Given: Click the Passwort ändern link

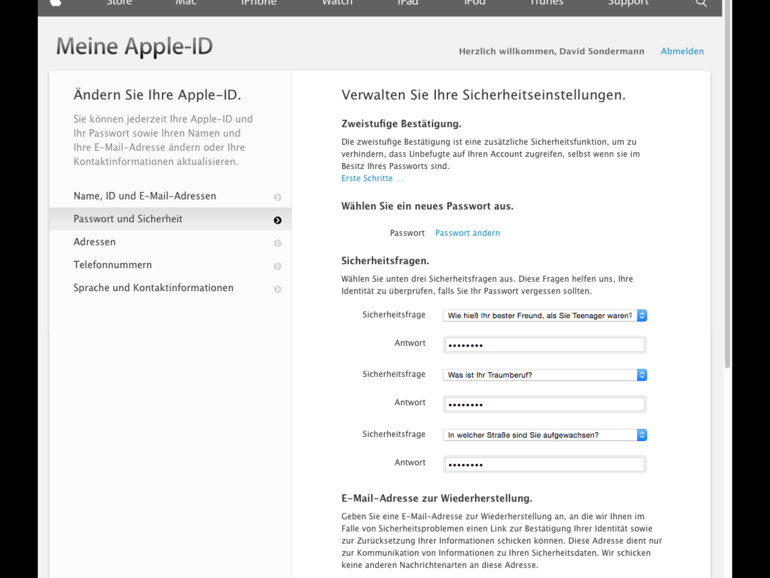Looking at the screenshot, I should 468,233.
